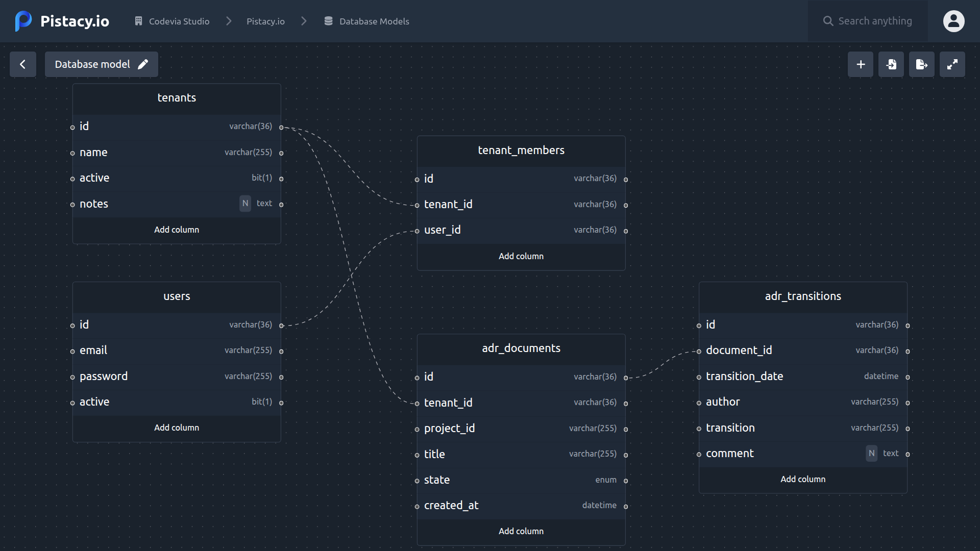Click Add column in tenants table
Viewport: 980px width, 551px height.
point(177,230)
